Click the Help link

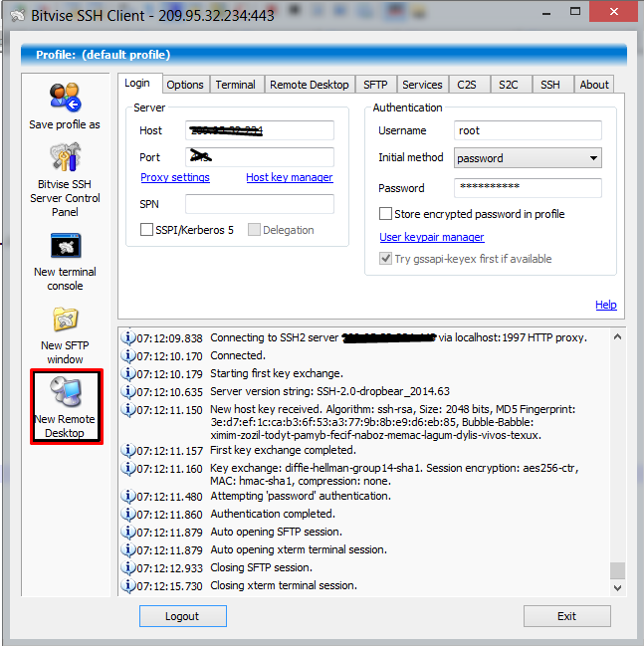[606, 305]
